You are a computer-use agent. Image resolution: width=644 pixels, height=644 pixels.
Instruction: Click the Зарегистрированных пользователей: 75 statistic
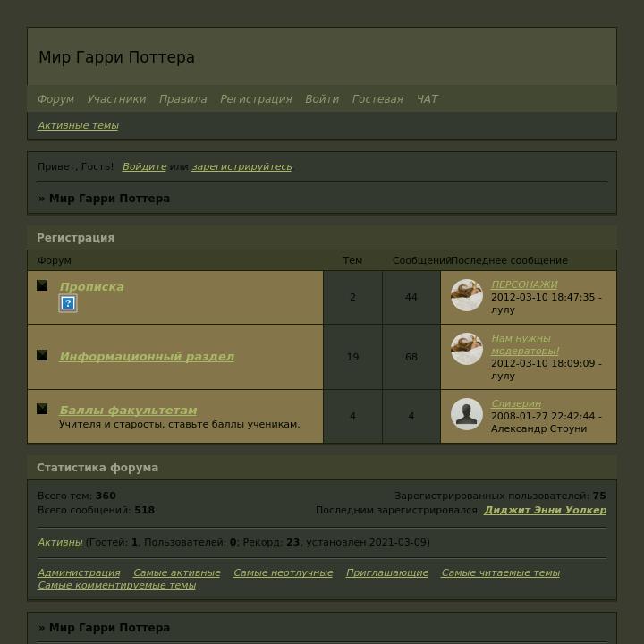point(500,496)
